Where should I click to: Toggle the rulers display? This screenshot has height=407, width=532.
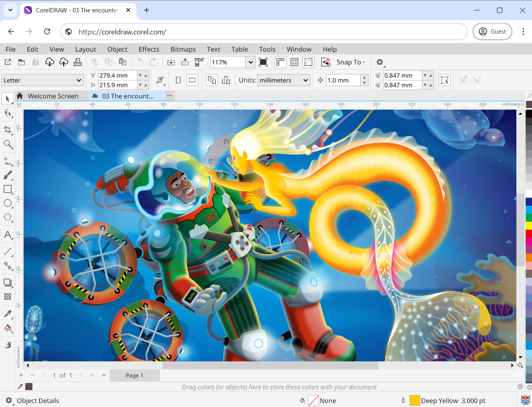[x=280, y=62]
